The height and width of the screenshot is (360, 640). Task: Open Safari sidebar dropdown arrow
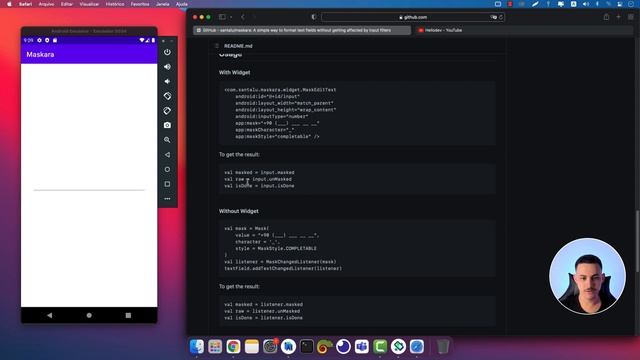coord(231,17)
